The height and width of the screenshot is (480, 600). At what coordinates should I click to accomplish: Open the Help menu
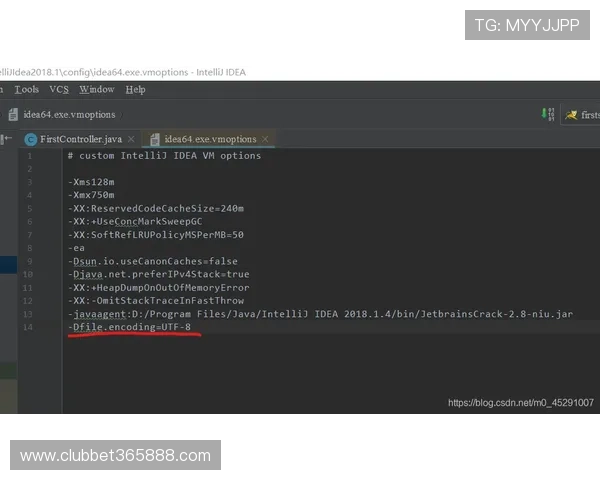click(x=135, y=90)
